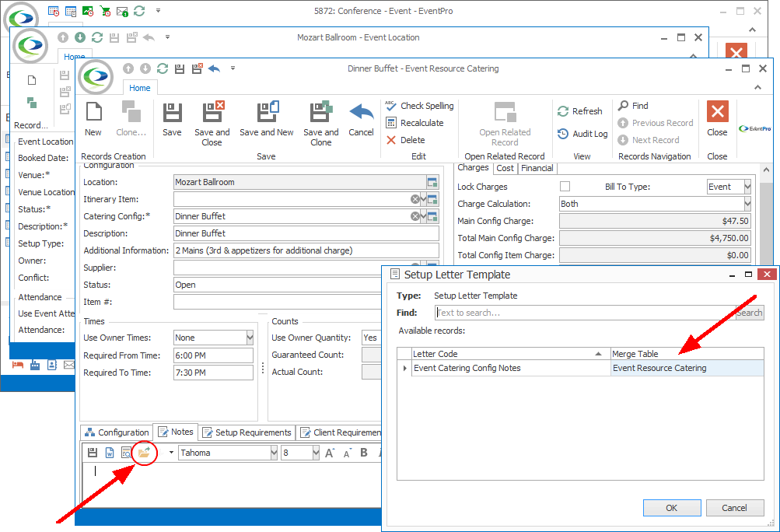Click Find in Records Navigation

(x=633, y=106)
